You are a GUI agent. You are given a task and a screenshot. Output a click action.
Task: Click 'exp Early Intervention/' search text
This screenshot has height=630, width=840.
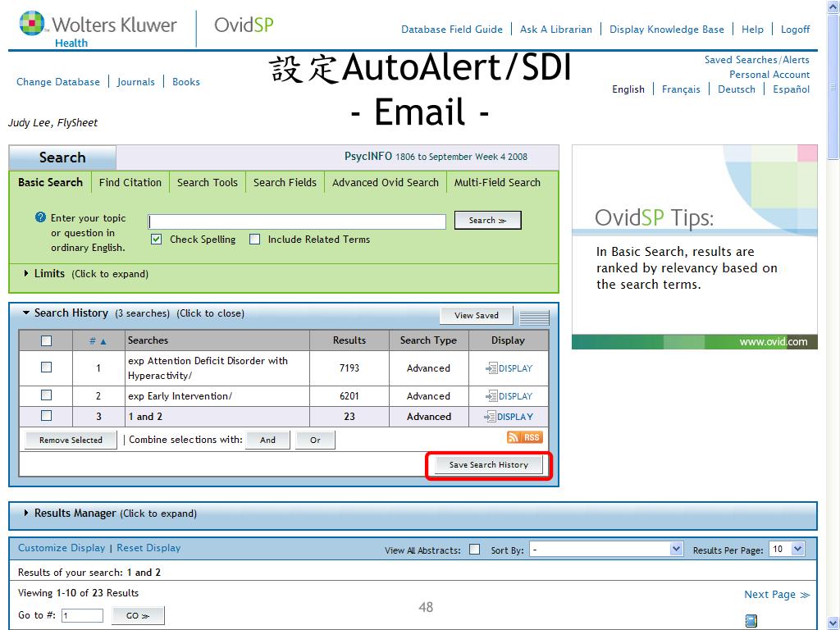(180, 396)
